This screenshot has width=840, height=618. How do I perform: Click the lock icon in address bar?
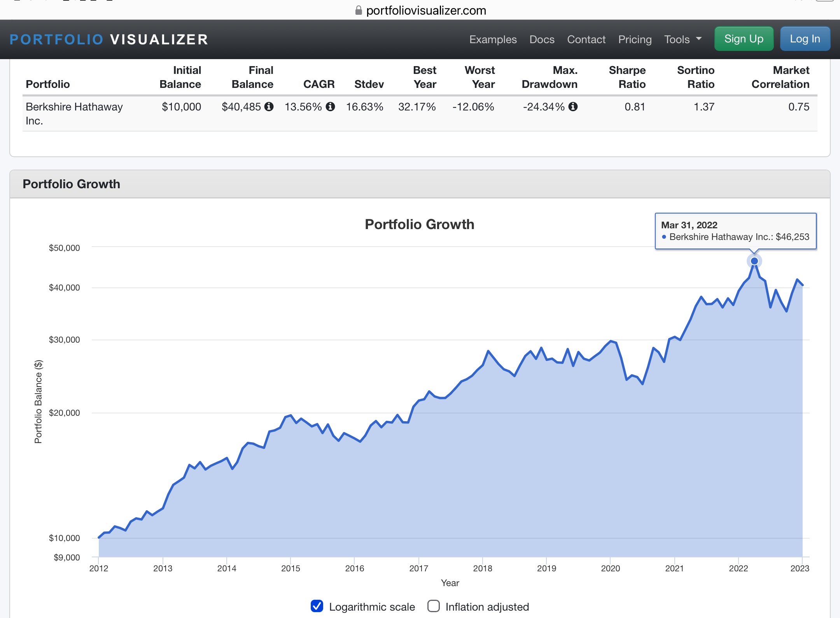click(359, 11)
